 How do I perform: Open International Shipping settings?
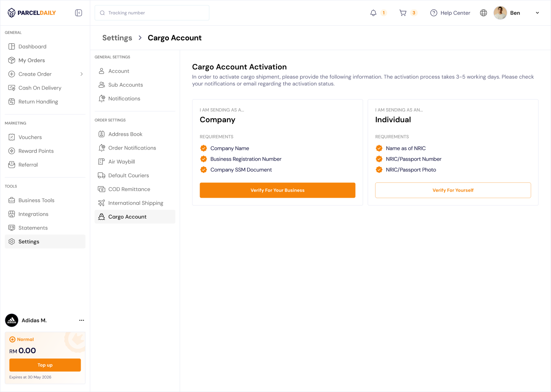click(x=135, y=203)
